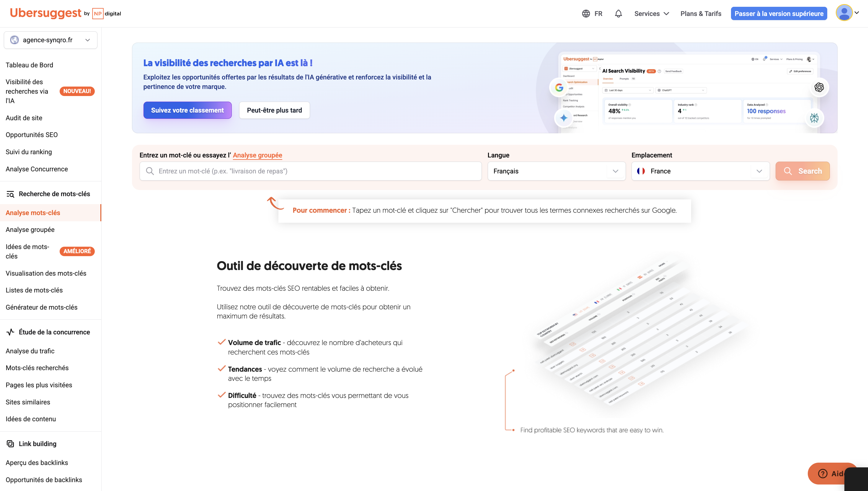Viewport: 868px width, 491px height.
Task: Focus the keyword input field
Action: (x=310, y=171)
